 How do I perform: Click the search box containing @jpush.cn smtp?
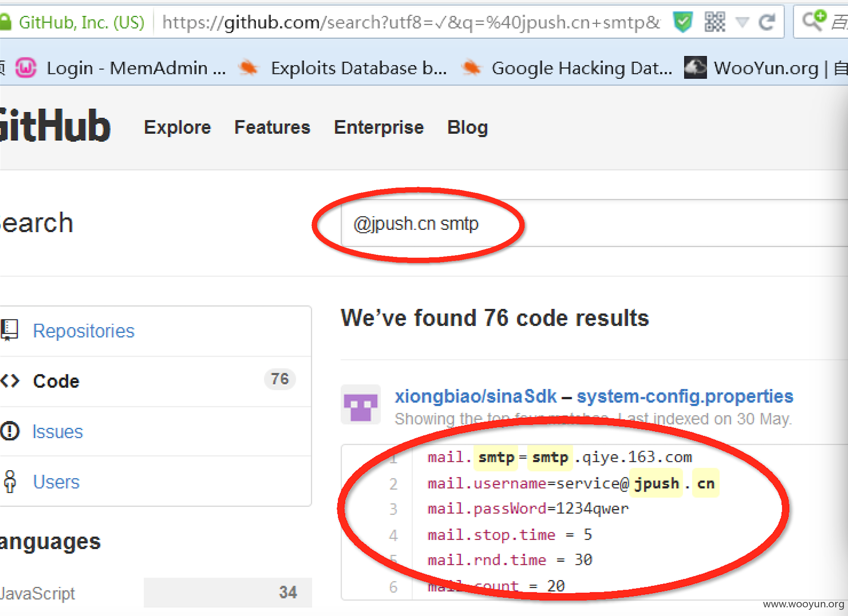(594, 224)
